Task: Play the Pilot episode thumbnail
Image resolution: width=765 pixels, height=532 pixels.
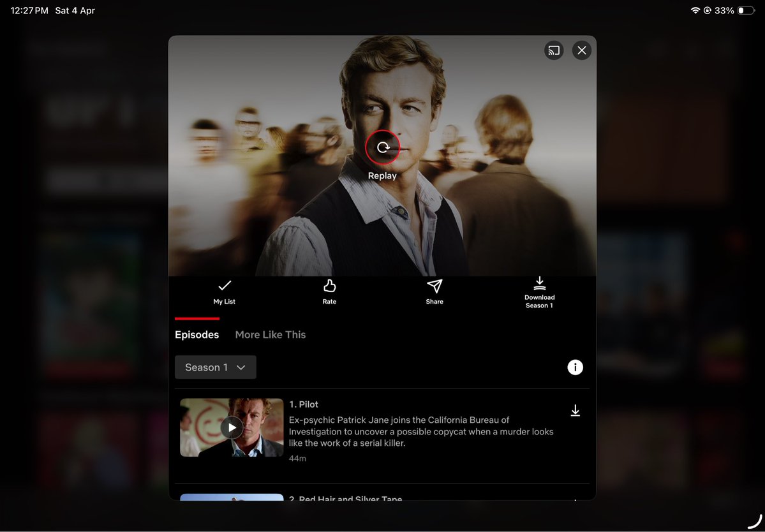Action: point(232,427)
